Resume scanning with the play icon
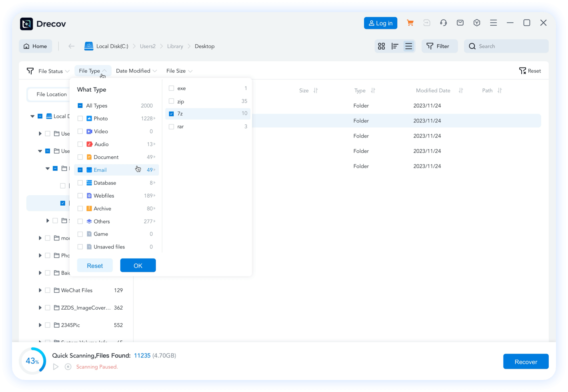Viewport: 568px width, 392px height. pos(56,367)
